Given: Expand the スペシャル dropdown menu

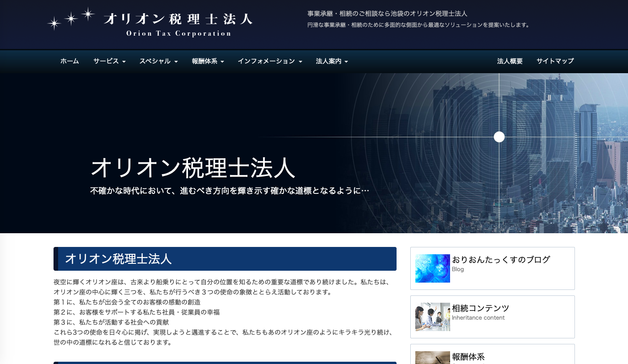Looking at the screenshot, I should point(158,61).
